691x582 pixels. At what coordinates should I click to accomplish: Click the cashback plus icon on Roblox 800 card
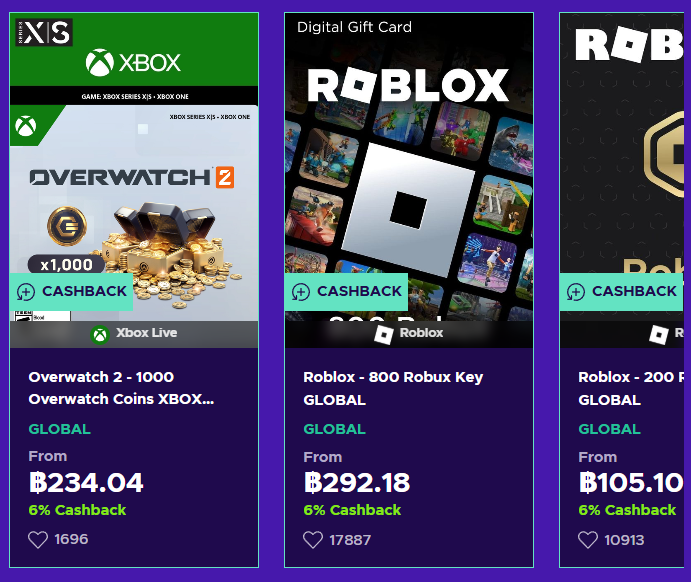tap(301, 292)
